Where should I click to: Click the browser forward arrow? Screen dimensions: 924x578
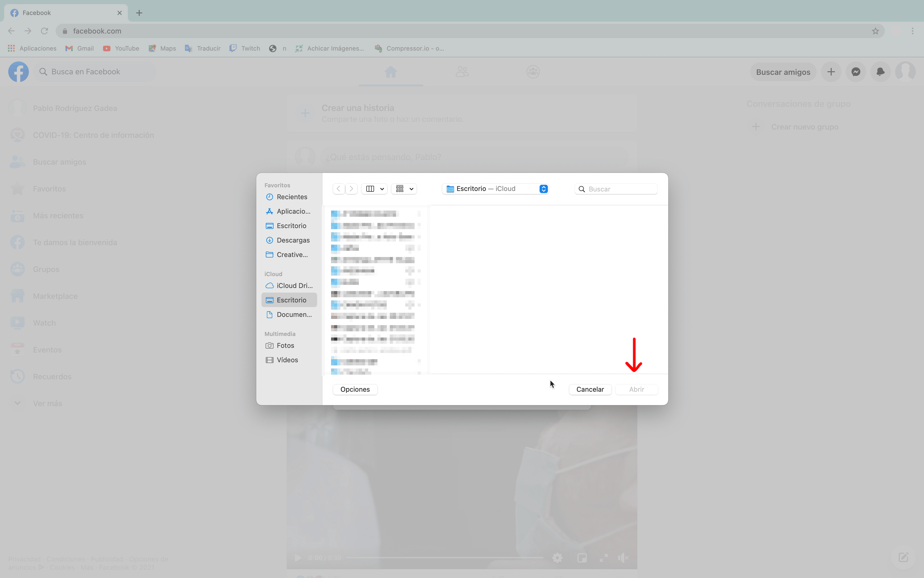click(x=28, y=31)
